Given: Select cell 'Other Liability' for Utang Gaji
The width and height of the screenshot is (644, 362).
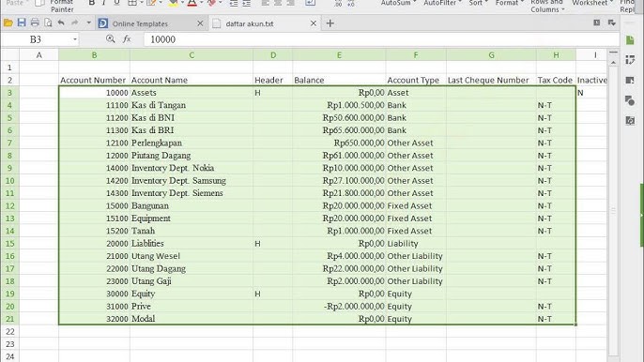Looking at the screenshot, I should [x=416, y=281].
